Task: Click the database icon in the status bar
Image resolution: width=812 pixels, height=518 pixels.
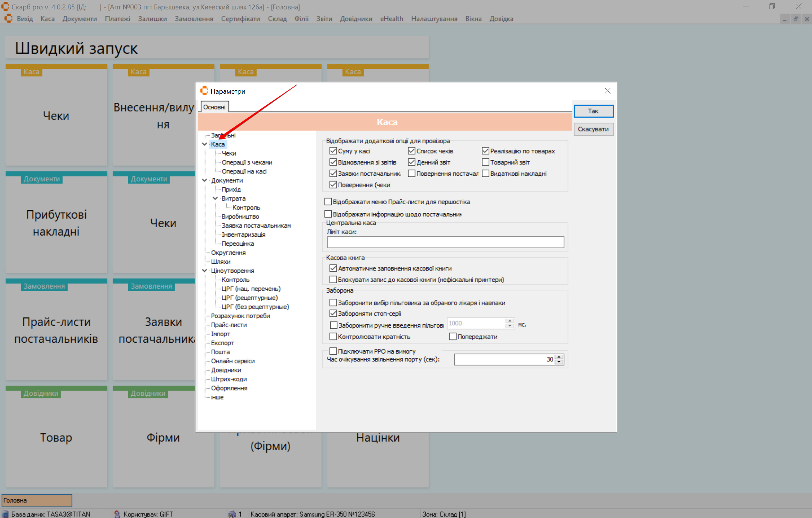Action: pos(5,514)
